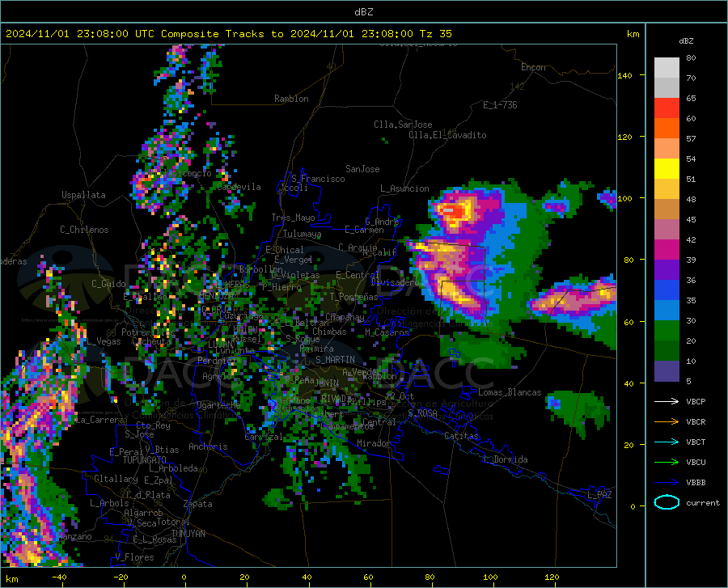This screenshot has height=588, width=728.
Task: Click the white VBCP arrow in legend
Action: point(667,401)
